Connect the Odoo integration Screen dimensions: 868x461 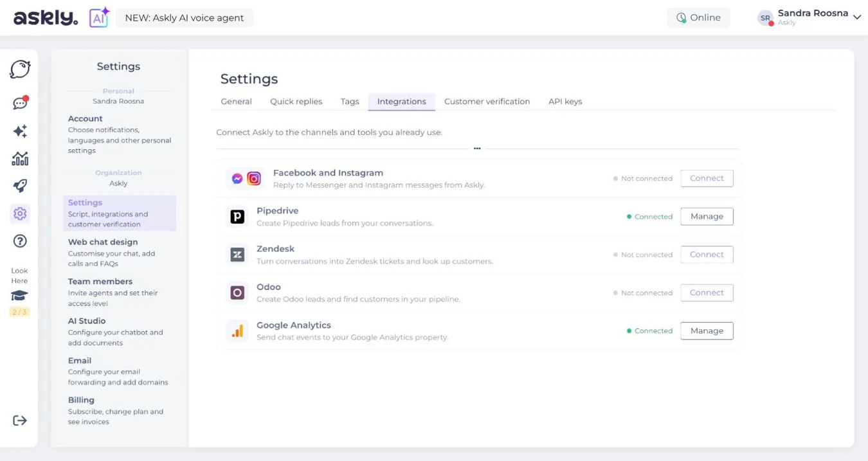pos(707,293)
